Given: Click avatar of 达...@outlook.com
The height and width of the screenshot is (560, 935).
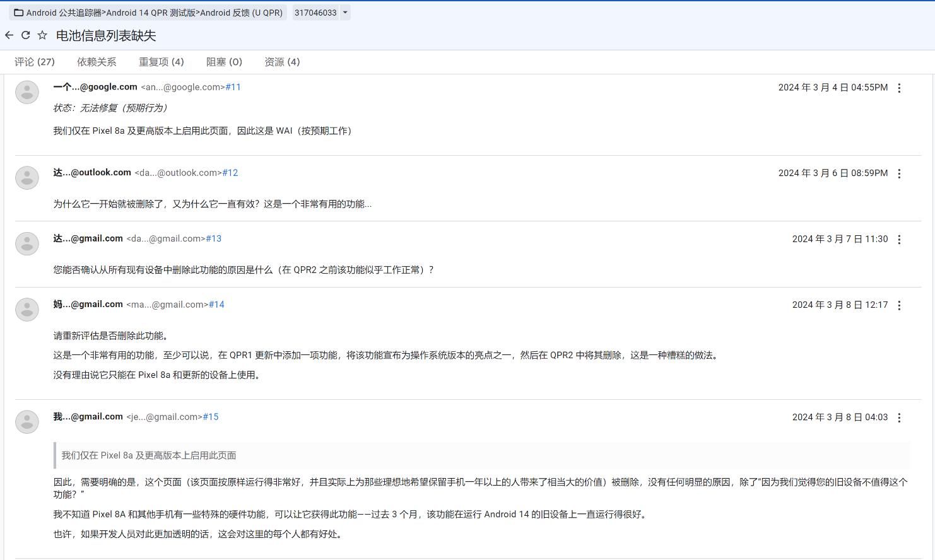Looking at the screenshot, I should point(27,178).
